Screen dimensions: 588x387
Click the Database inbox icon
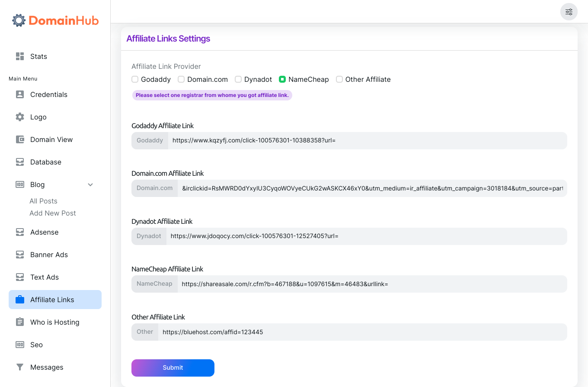point(20,162)
